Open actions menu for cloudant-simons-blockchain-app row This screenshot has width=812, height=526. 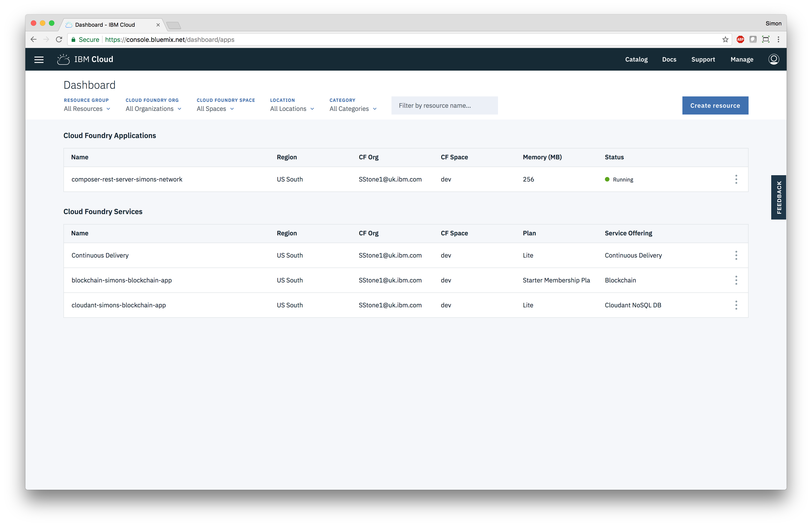[736, 305]
